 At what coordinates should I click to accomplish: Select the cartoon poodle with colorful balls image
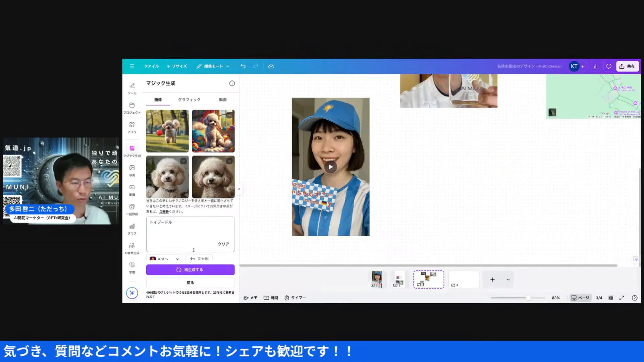[213, 131]
